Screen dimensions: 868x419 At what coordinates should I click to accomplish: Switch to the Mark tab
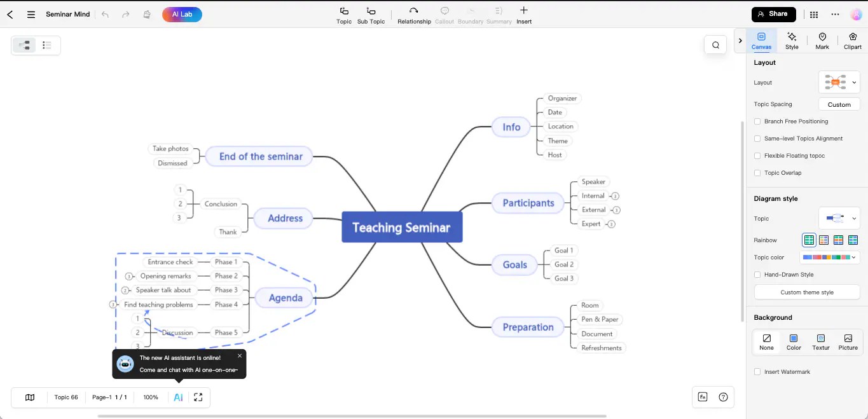(822, 41)
